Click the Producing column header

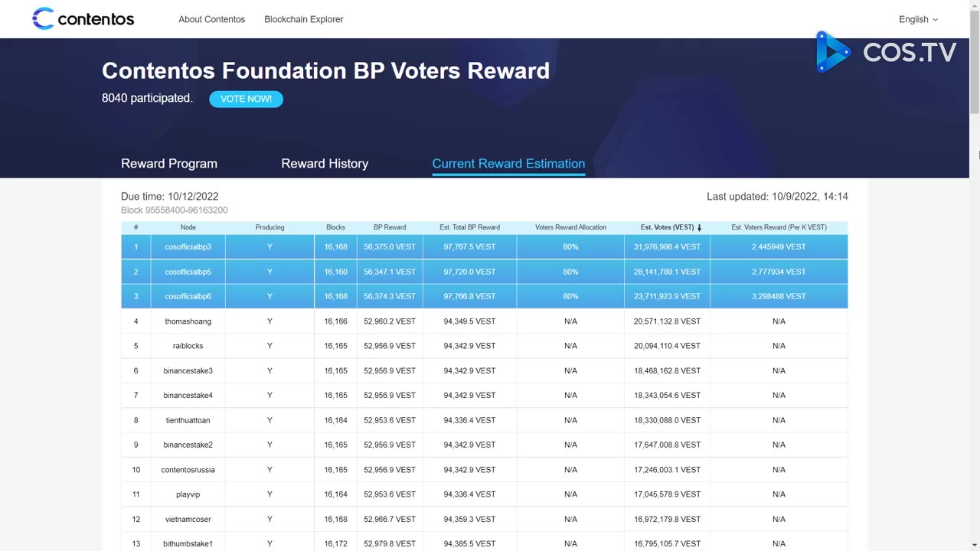click(269, 227)
